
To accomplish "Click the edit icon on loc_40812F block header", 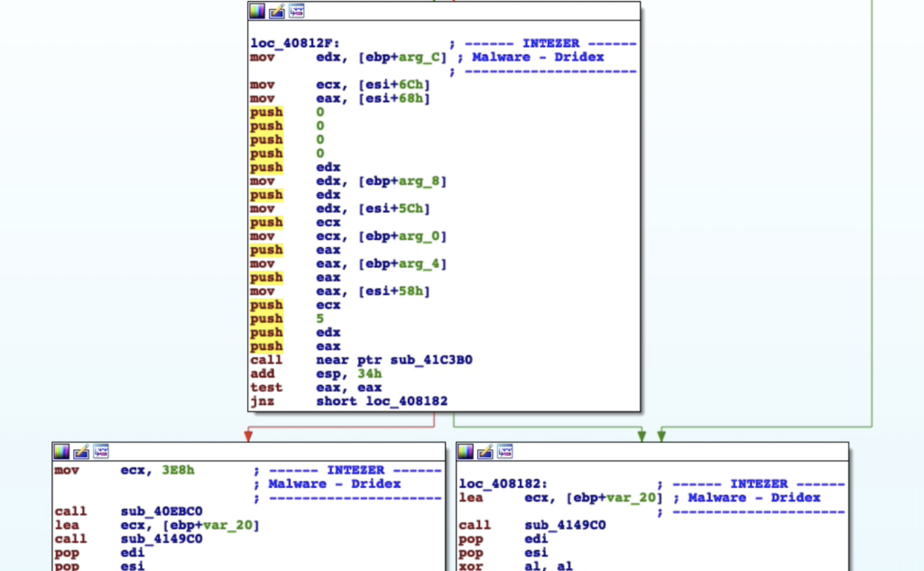I will [277, 12].
